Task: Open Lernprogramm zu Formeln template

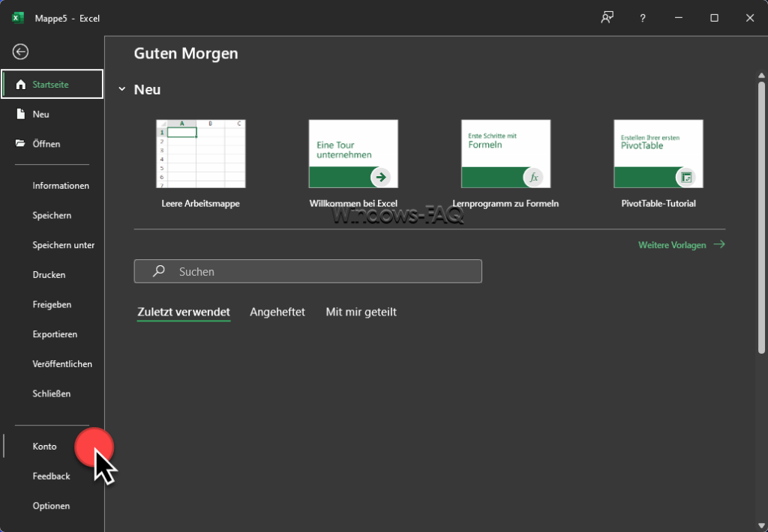Action: pos(505,154)
